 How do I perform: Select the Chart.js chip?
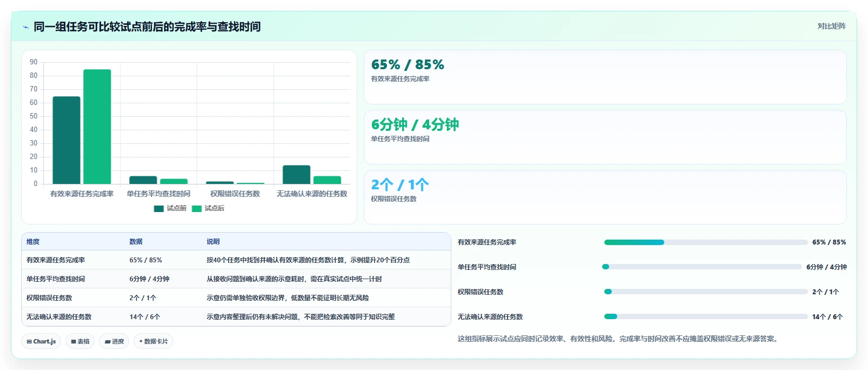pyautogui.click(x=41, y=341)
